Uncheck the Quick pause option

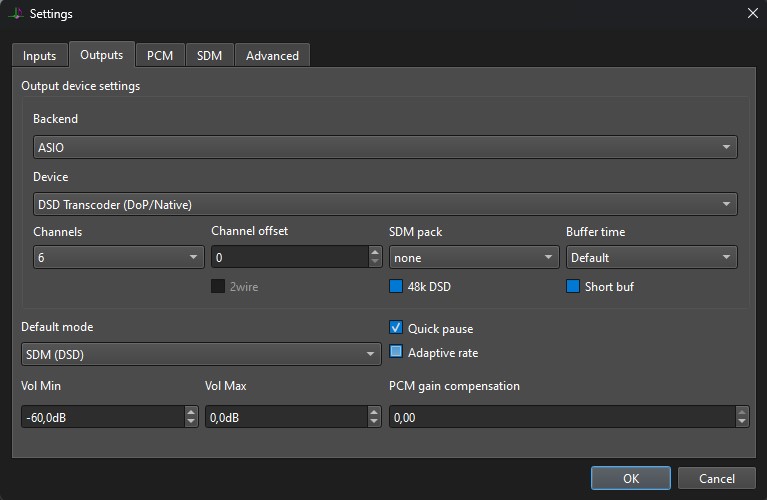point(396,328)
